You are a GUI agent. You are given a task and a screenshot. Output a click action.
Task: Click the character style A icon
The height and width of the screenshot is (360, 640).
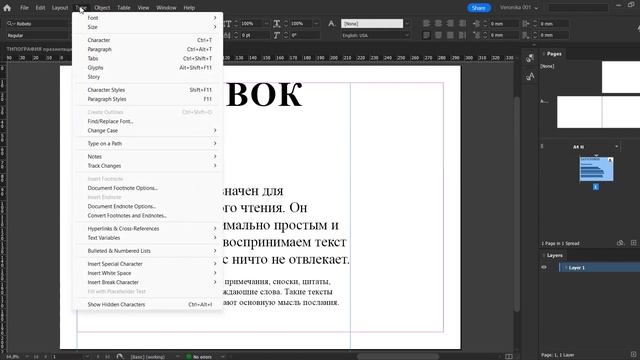[331, 24]
